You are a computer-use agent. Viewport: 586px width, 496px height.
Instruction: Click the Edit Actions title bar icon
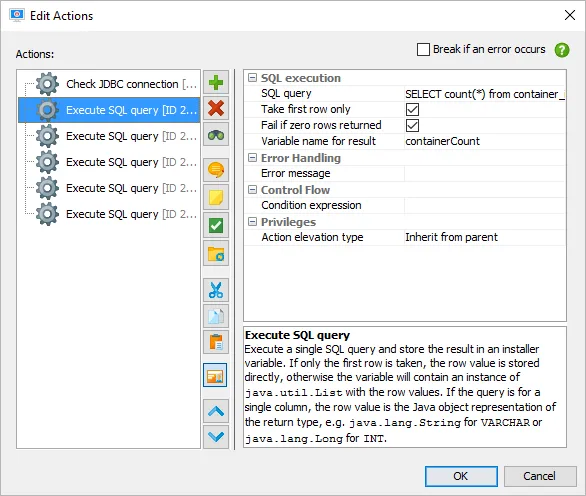17,15
